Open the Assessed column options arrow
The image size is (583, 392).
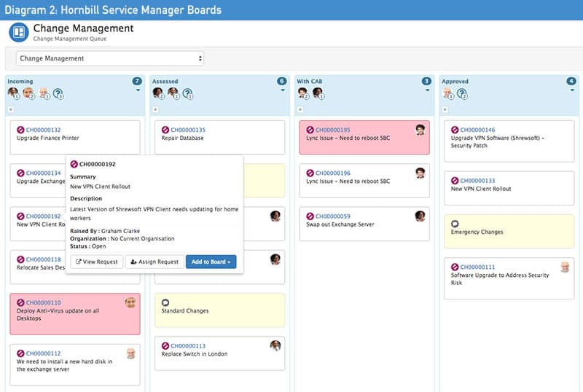pyautogui.click(x=283, y=90)
